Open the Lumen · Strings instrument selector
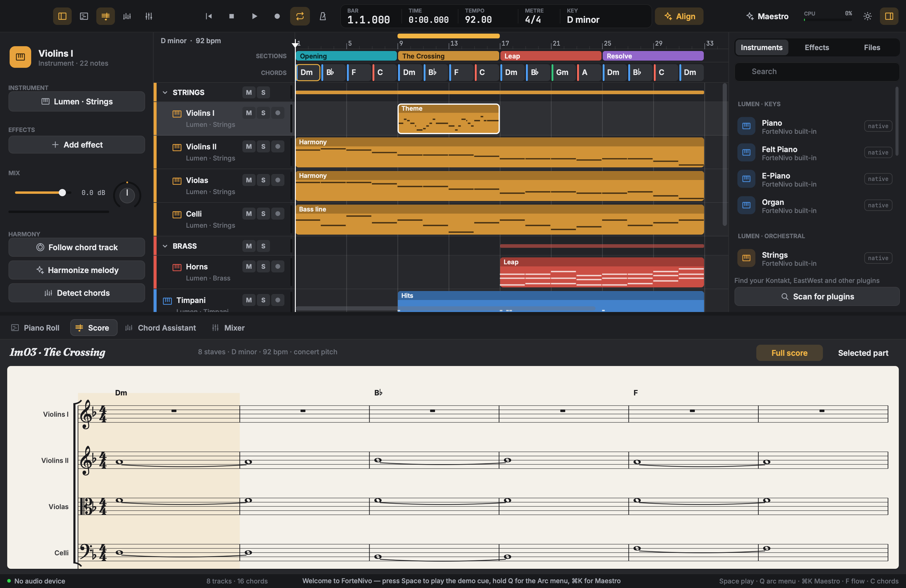Image resolution: width=906 pixels, height=588 pixels. click(76, 102)
